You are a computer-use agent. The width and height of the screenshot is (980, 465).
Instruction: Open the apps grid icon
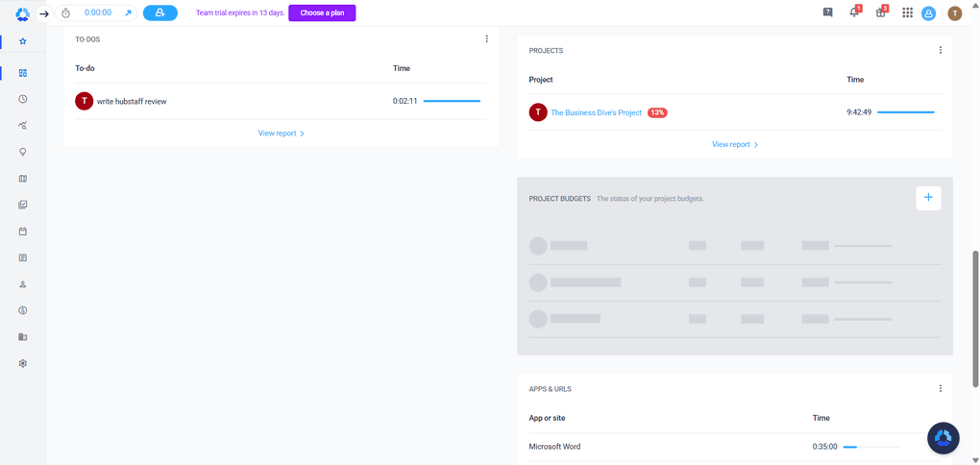[x=908, y=12]
